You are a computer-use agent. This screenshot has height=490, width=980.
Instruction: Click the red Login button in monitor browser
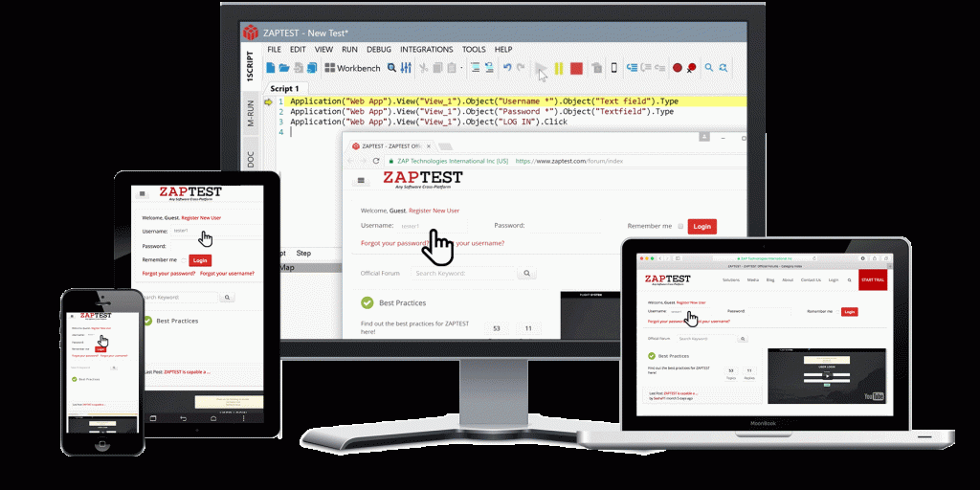[702, 226]
